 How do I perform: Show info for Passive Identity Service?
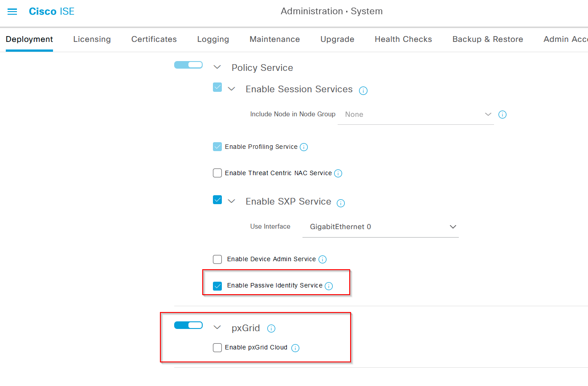click(x=329, y=286)
